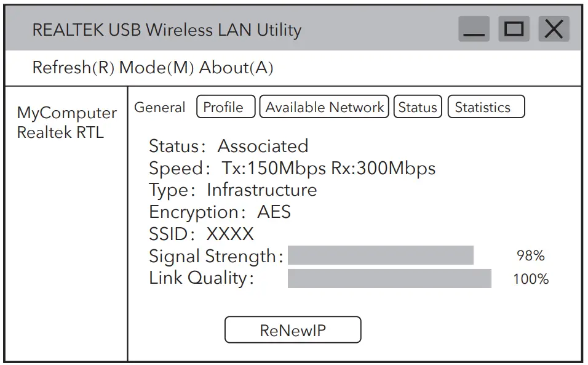This screenshot has height=365, width=588.
Task: Click the ReNewIP button
Action: [293, 329]
